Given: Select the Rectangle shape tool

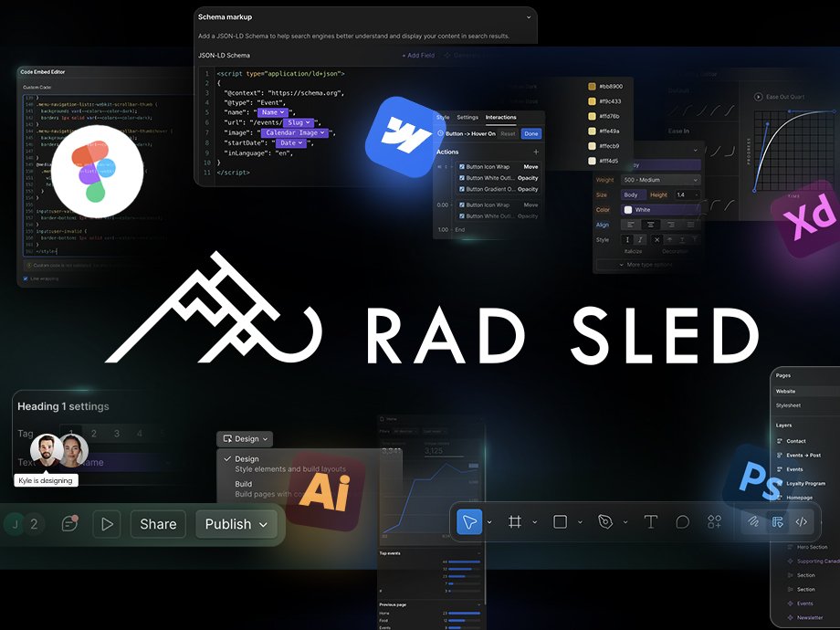Looking at the screenshot, I should click(560, 521).
